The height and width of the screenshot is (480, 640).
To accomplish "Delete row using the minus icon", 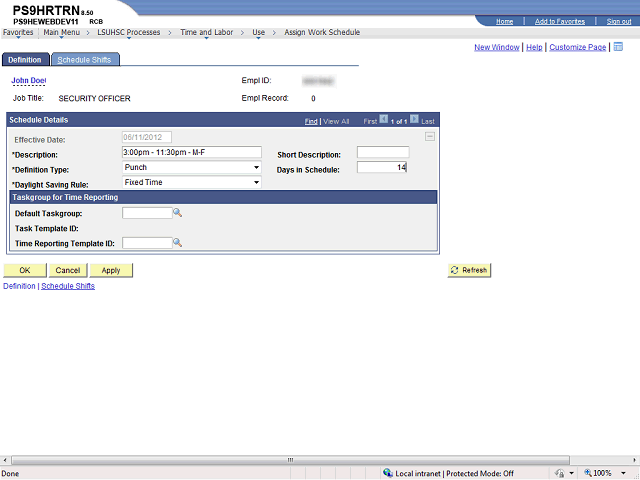I will pyautogui.click(x=430, y=137).
